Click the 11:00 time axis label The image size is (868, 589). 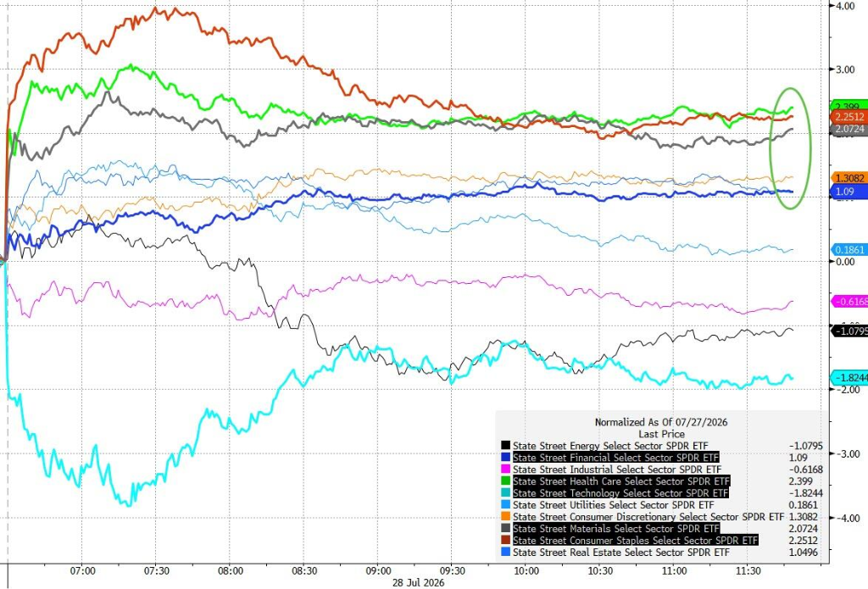pyautogui.click(x=674, y=570)
